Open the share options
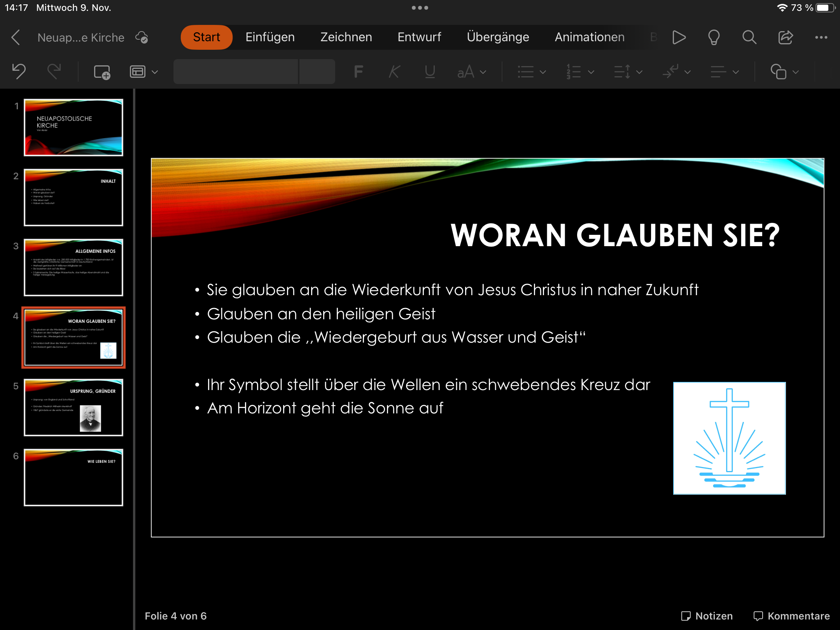Viewport: 840px width, 630px height. (786, 37)
